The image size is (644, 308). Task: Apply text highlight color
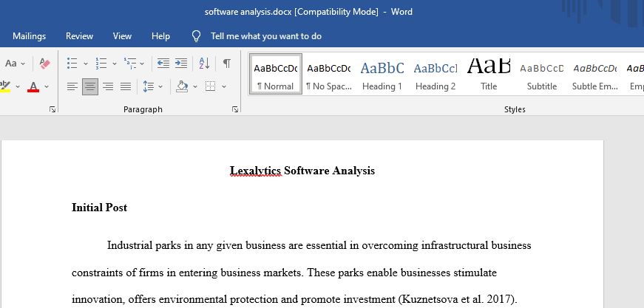(x=5, y=86)
